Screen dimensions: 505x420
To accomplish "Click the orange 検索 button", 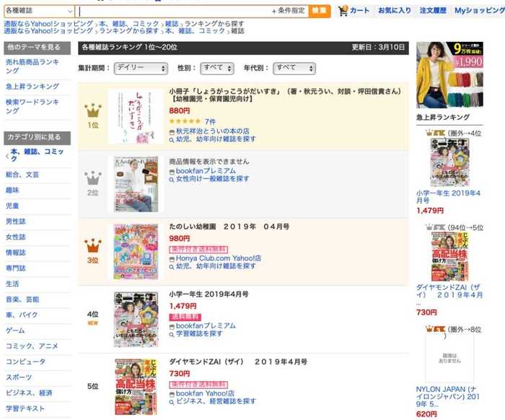I will (319, 11).
